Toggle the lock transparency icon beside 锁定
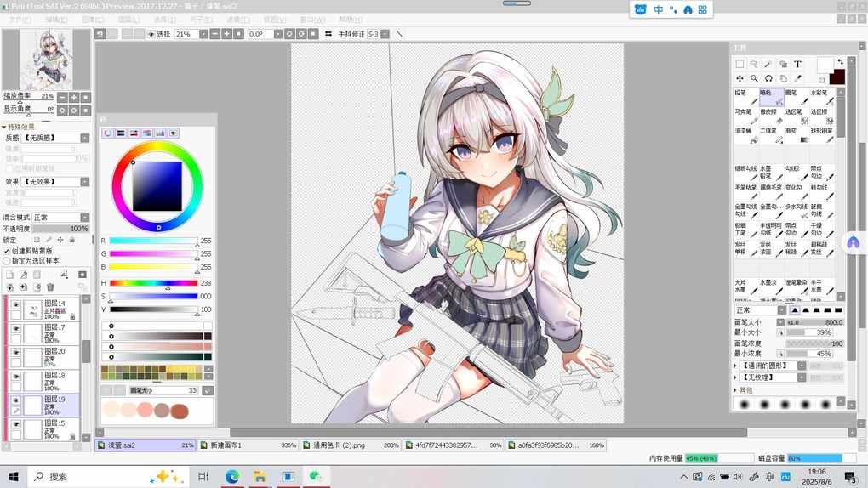The height and width of the screenshot is (488, 868). click(x=37, y=240)
